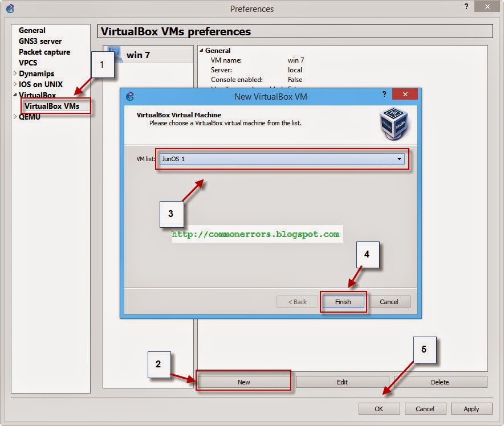This screenshot has width=504, height=426.
Task: Click the disabled Back button
Action: coord(297,302)
